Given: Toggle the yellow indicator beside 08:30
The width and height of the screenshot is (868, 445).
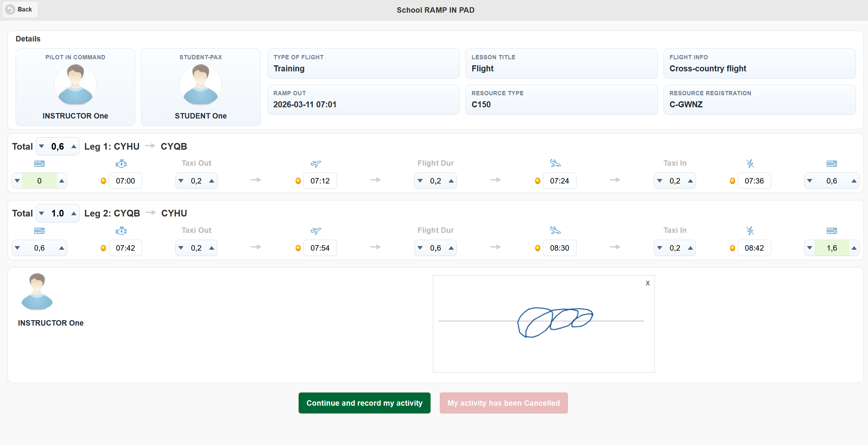Looking at the screenshot, I should [x=537, y=248].
